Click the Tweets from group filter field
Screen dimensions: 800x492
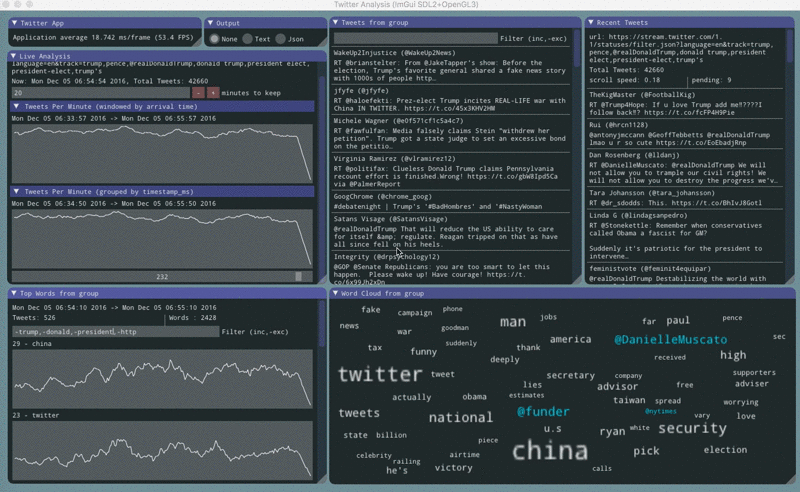tap(415, 38)
